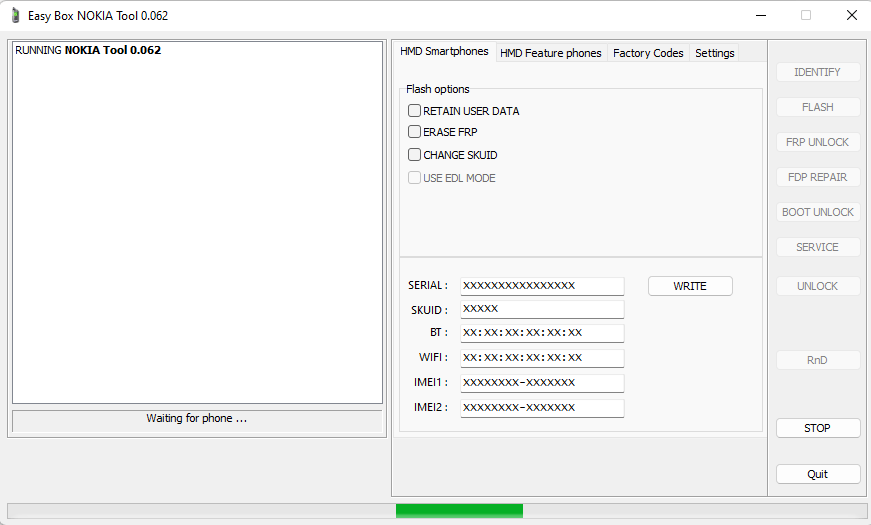
Task: Enable the RETAIN USER DATA checkbox
Action: point(415,111)
